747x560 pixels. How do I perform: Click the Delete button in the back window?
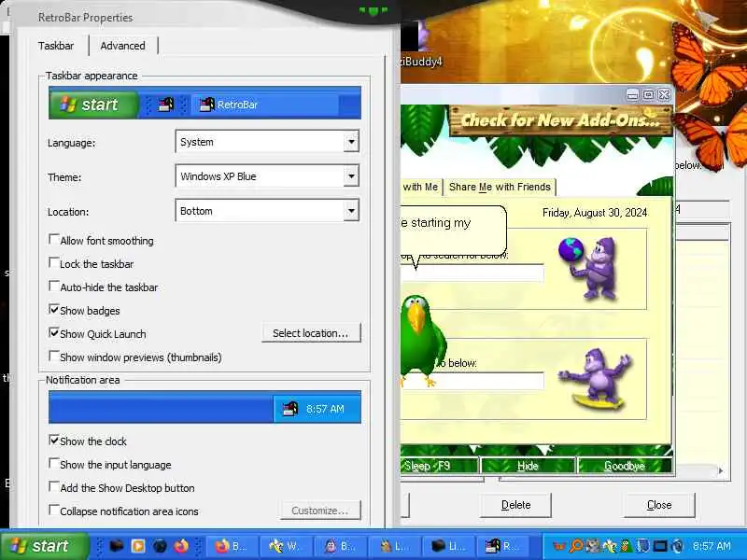pos(515,505)
